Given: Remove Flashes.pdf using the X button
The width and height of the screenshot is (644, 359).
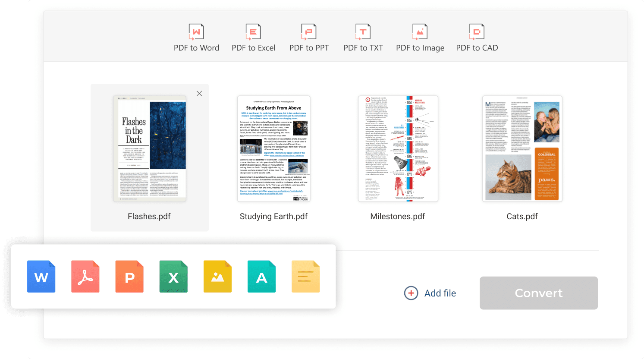Looking at the screenshot, I should point(199,94).
